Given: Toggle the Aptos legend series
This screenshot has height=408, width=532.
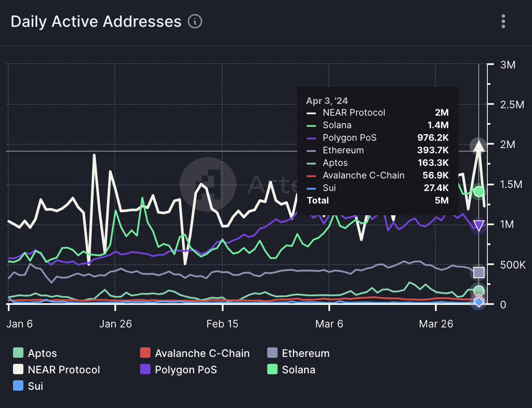Looking at the screenshot, I should 35,353.
